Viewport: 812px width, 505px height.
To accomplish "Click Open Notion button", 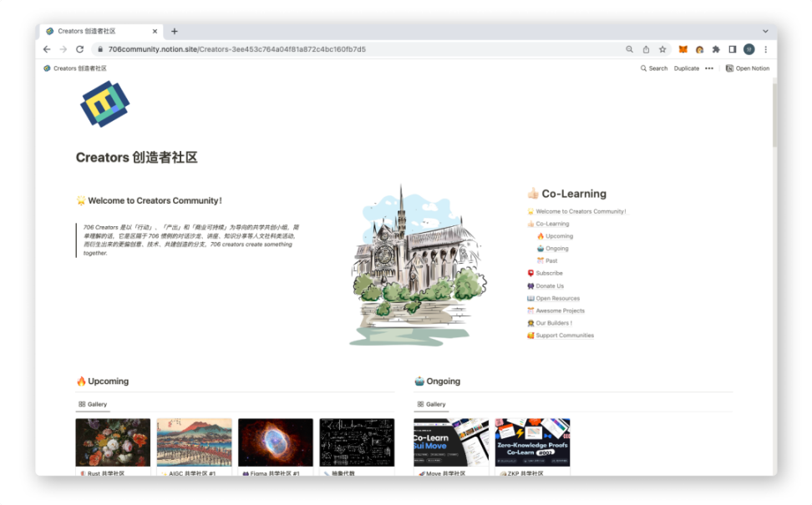I will [x=748, y=68].
